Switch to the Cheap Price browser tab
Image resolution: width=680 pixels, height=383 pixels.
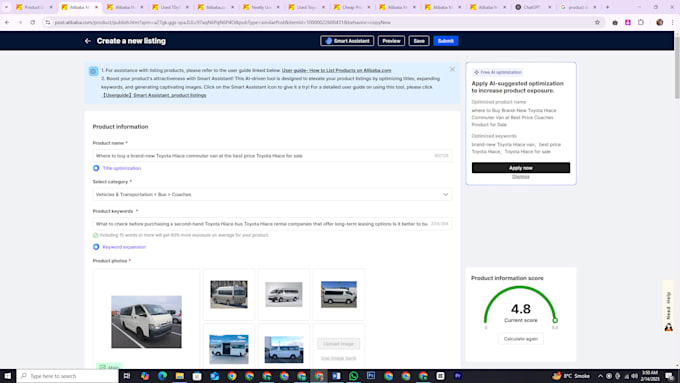353,7
